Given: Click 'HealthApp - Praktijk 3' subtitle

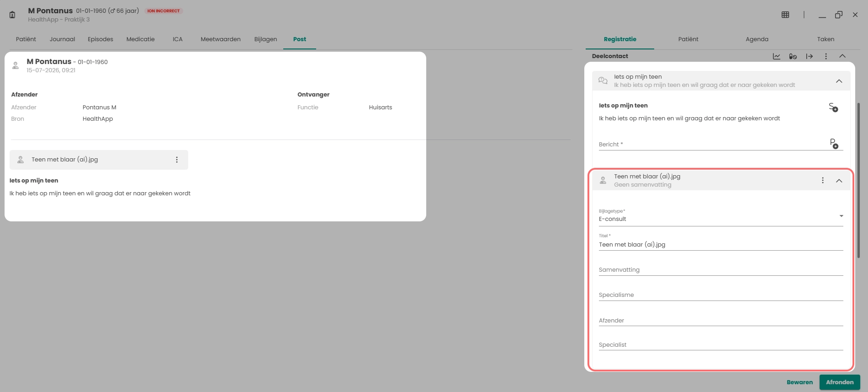Looking at the screenshot, I should [x=59, y=20].
